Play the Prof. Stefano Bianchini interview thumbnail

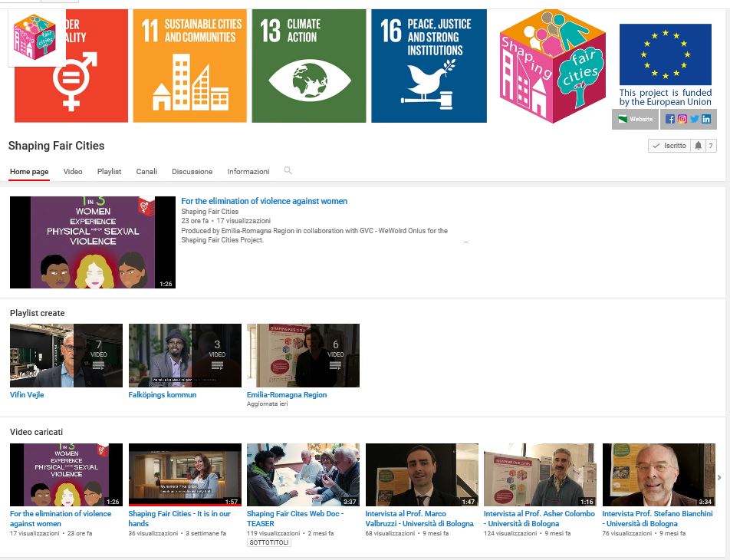(x=658, y=474)
